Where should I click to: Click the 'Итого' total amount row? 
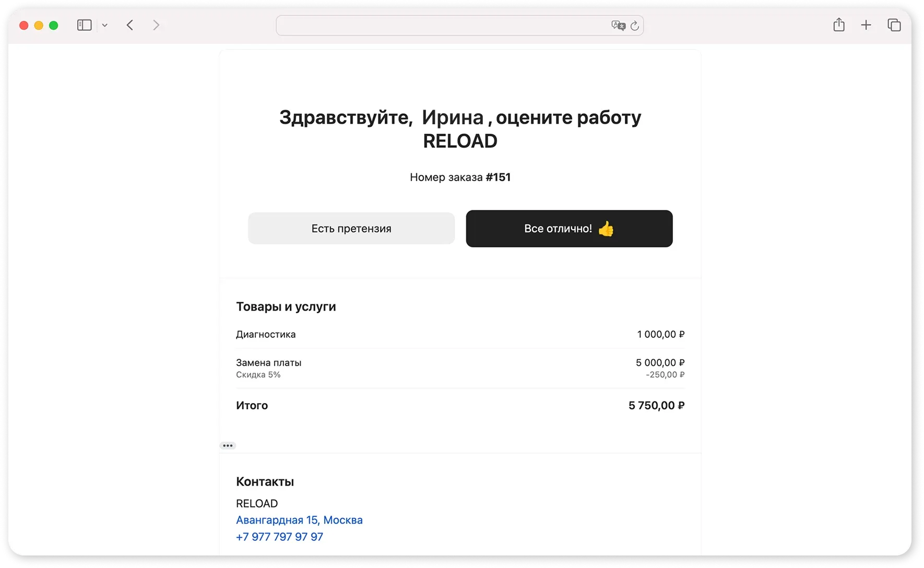click(252, 405)
